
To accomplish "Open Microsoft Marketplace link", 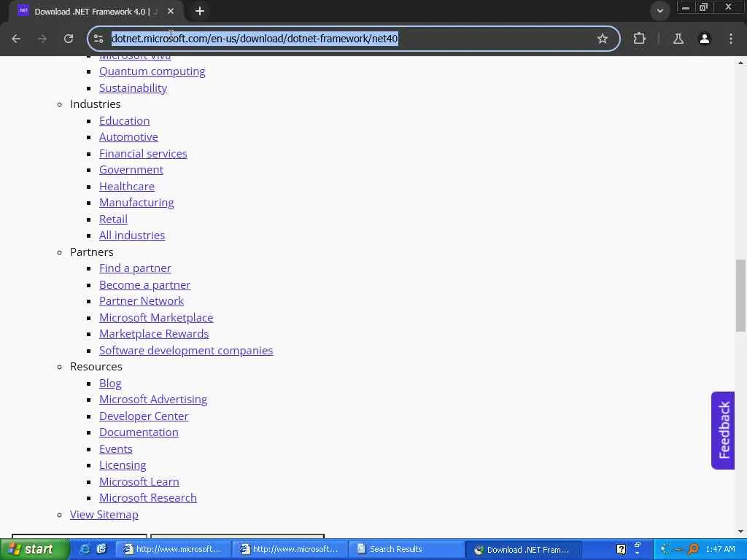I will pyautogui.click(x=156, y=318).
